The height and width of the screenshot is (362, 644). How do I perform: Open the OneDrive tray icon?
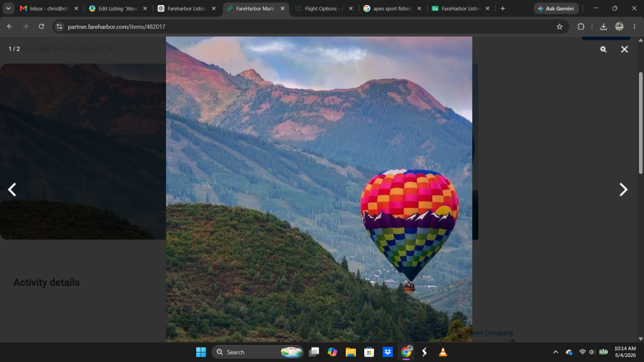coord(569,352)
